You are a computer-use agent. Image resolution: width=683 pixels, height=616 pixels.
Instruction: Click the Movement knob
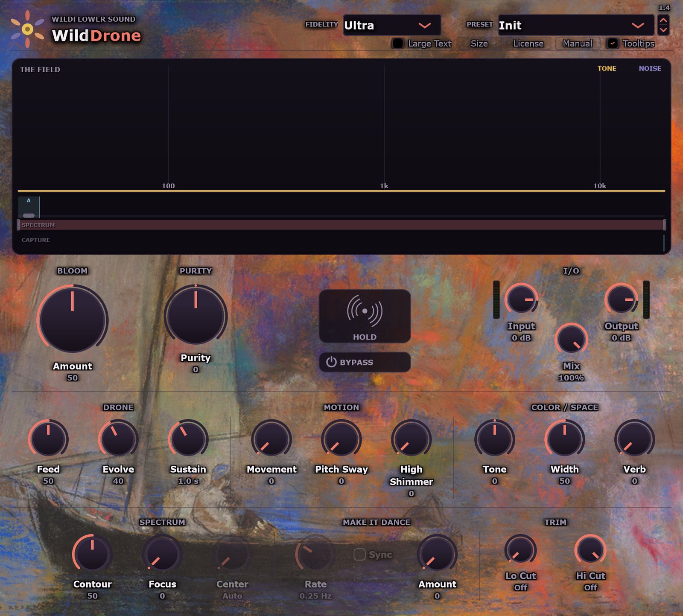tap(271, 439)
